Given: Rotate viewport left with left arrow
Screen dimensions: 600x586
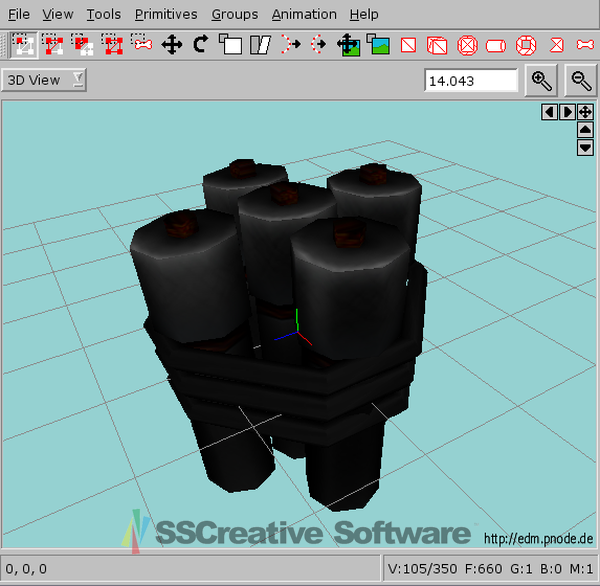Looking at the screenshot, I should (x=549, y=112).
